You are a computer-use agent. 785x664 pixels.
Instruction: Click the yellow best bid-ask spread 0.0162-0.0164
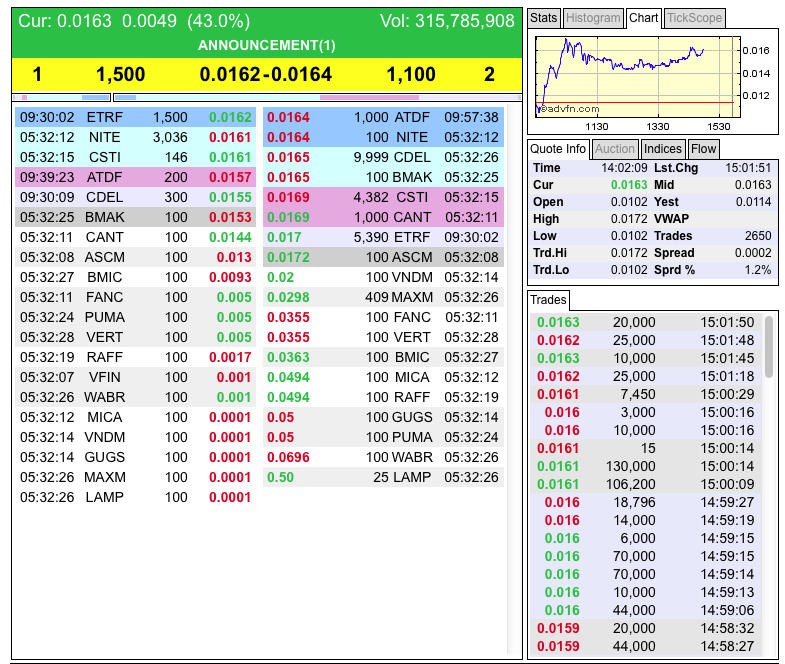[265, 74]
